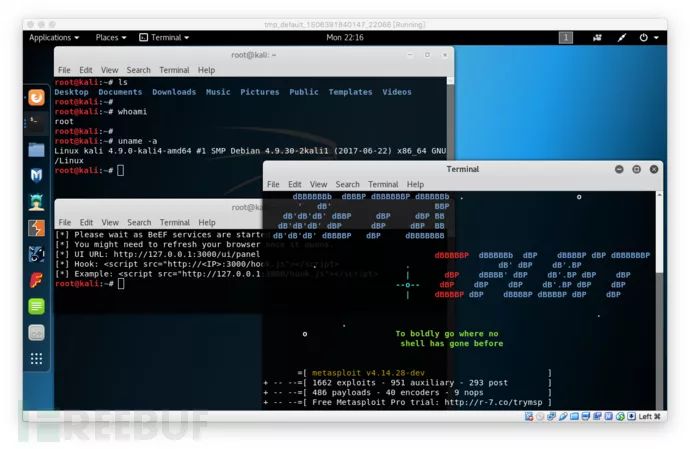Open the Terminal app menu in top bar

[164, 38]
